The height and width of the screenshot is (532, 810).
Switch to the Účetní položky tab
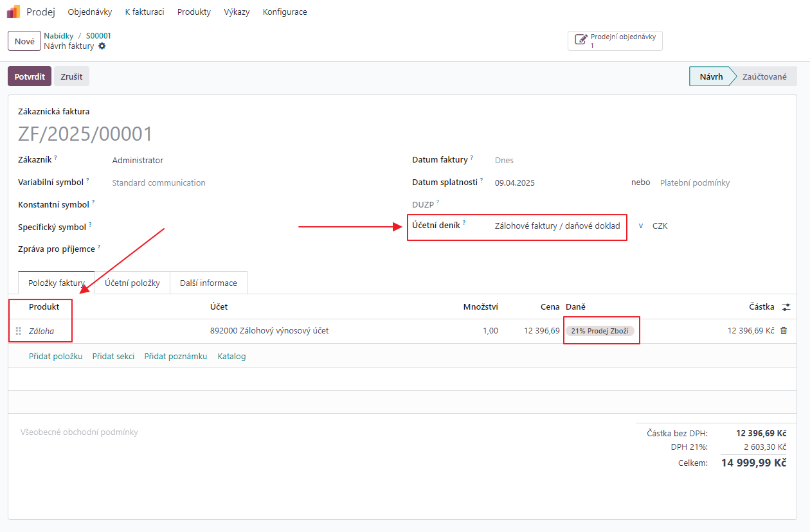[x=132, y=283]
